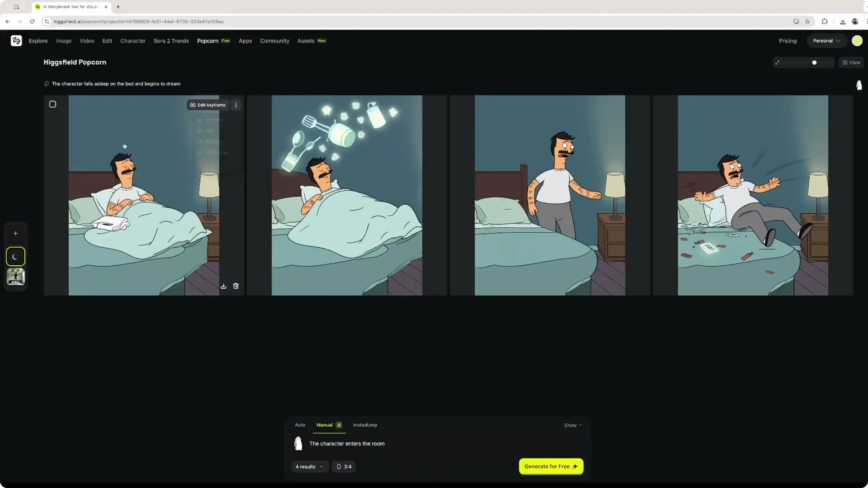Click the prompt reading The character enters the room
Screen dimensions: 868x488
tap(346, 443)
